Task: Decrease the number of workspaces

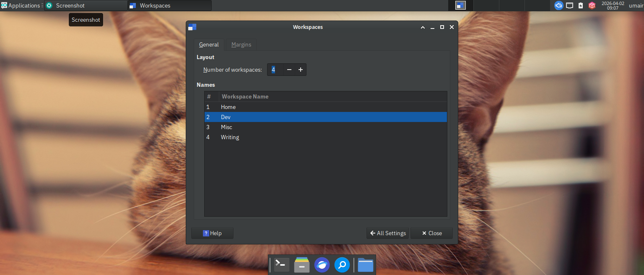Action: click(x=289, y=70)
